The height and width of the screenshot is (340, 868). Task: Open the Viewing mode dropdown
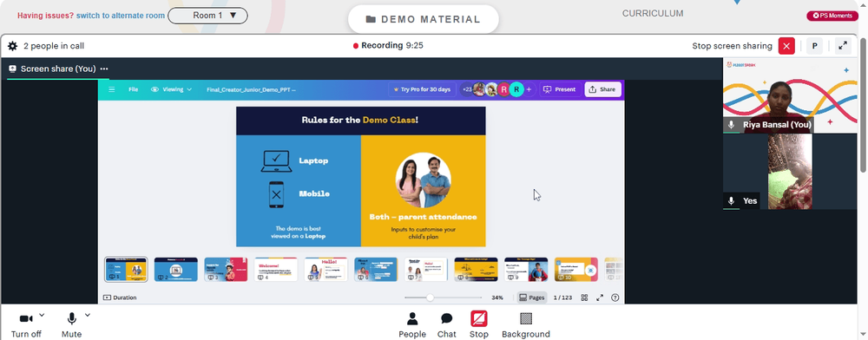coord(172,89)
